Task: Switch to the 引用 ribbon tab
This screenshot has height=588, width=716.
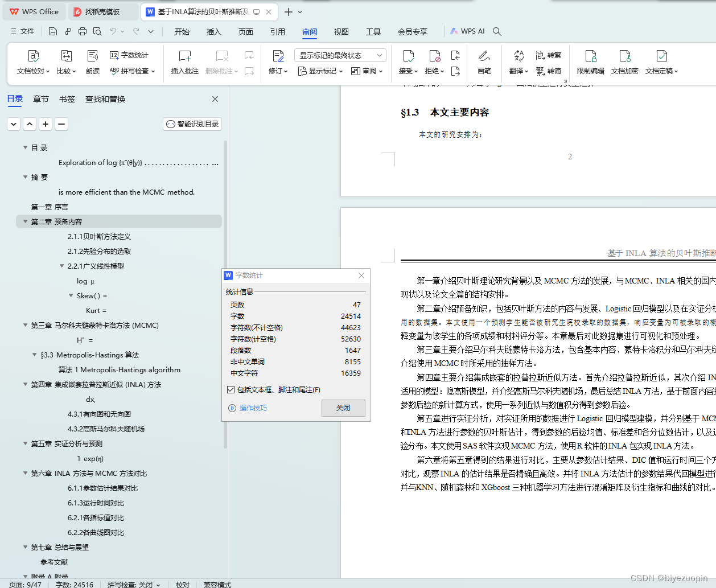Action: 278,32
